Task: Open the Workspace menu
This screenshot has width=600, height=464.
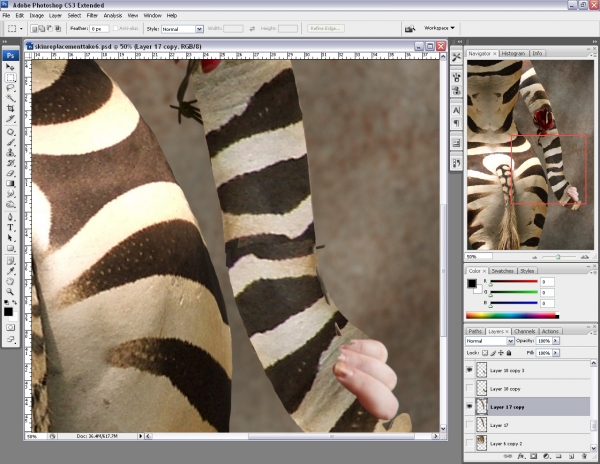Action: 439,28
